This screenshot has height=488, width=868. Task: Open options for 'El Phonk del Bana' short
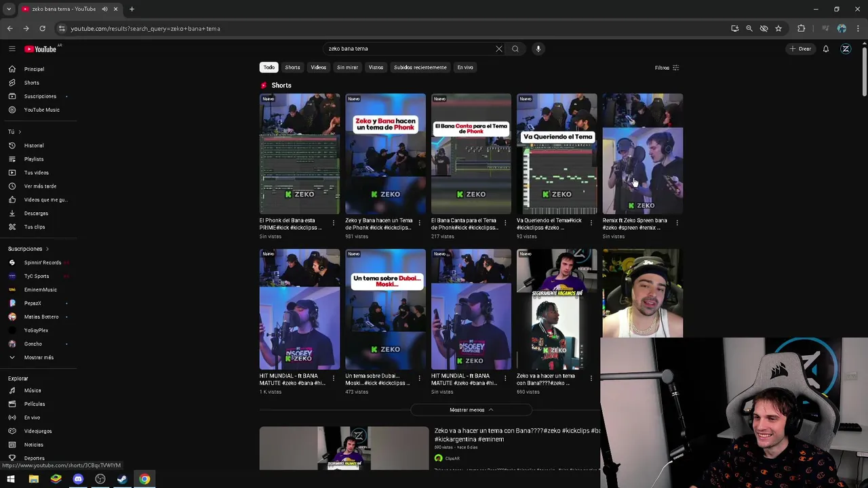tap(334, 222)
